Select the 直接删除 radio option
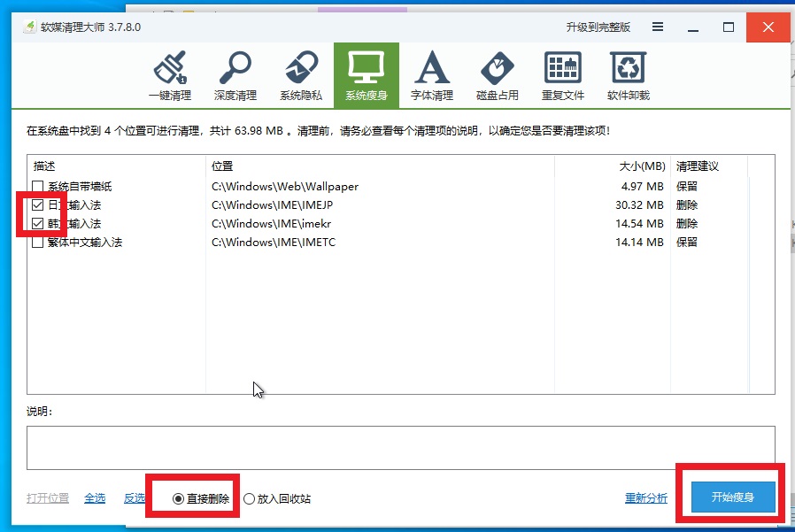 pyautogui.click(x=179, y=498)
